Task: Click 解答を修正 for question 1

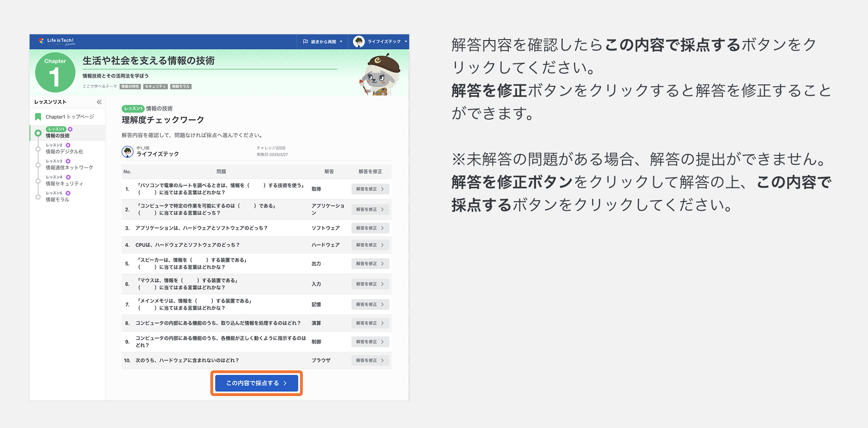Action: pyautogui.click(x=370, y=189)
